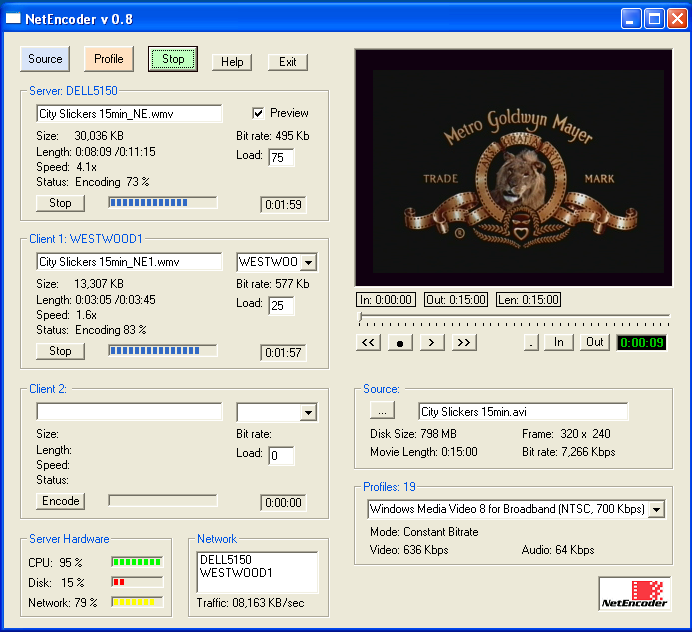The height and width of the screenshot is (632, 692).
Task: Click the Len: 0:15:00 time box
Action: [x=528, y=300]
